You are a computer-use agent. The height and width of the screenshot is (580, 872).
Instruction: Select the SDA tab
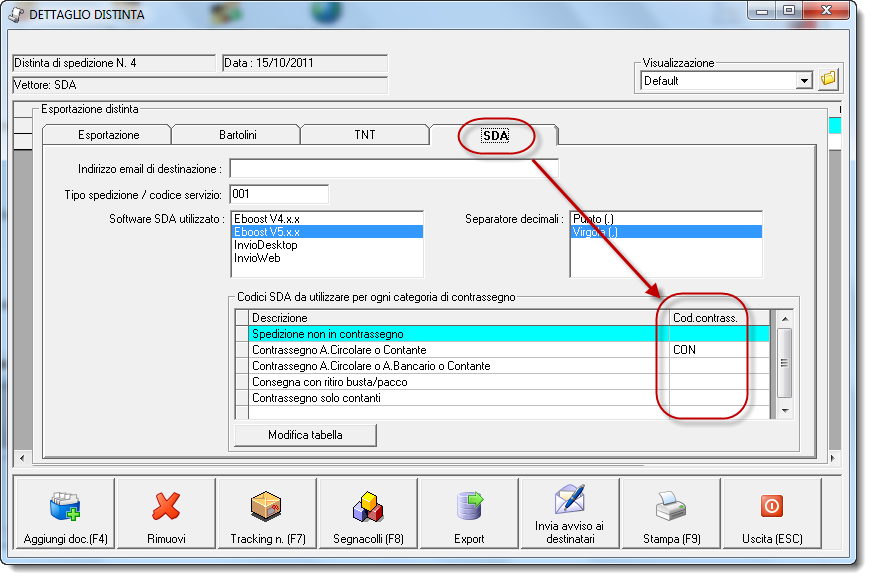point(495,135)
